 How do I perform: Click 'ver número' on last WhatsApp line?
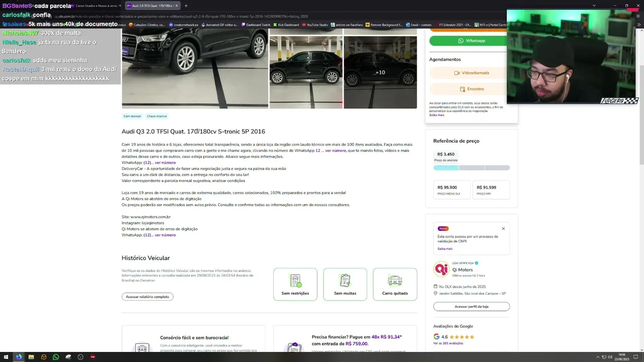click(165, 235)
